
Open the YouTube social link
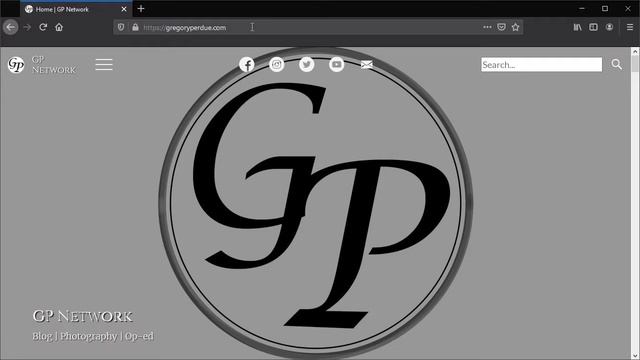337,64
